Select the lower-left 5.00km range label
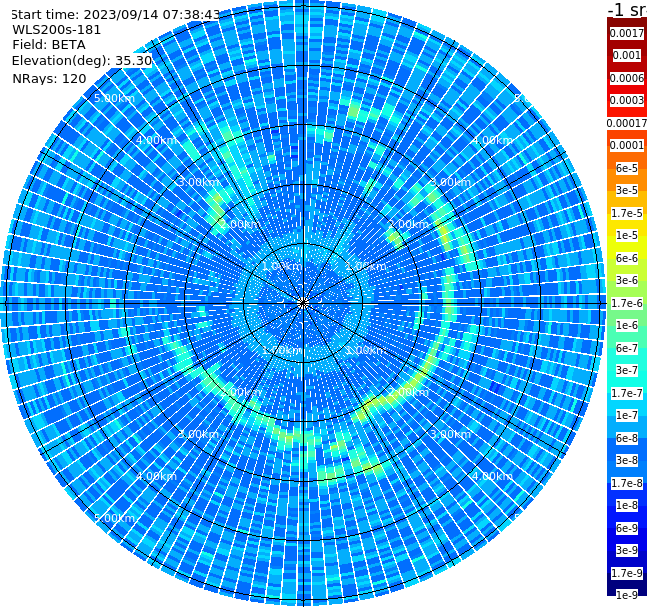 click(x=114, y=518)
